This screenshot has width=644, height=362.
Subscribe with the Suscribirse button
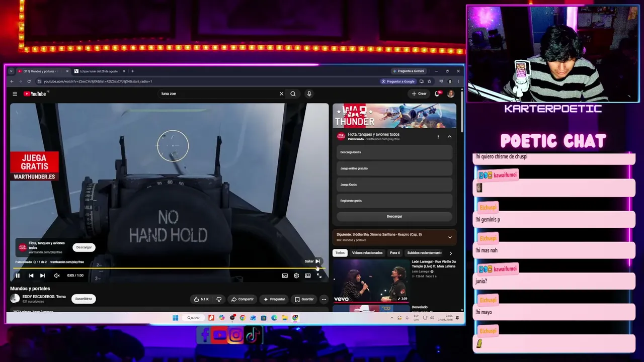click(x=84, y=299)
